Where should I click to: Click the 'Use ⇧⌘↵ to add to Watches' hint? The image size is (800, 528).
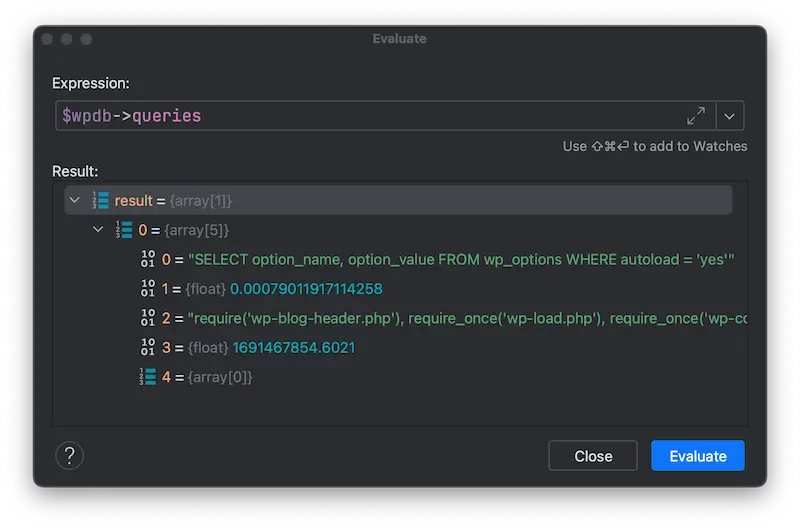click(655, 146)
